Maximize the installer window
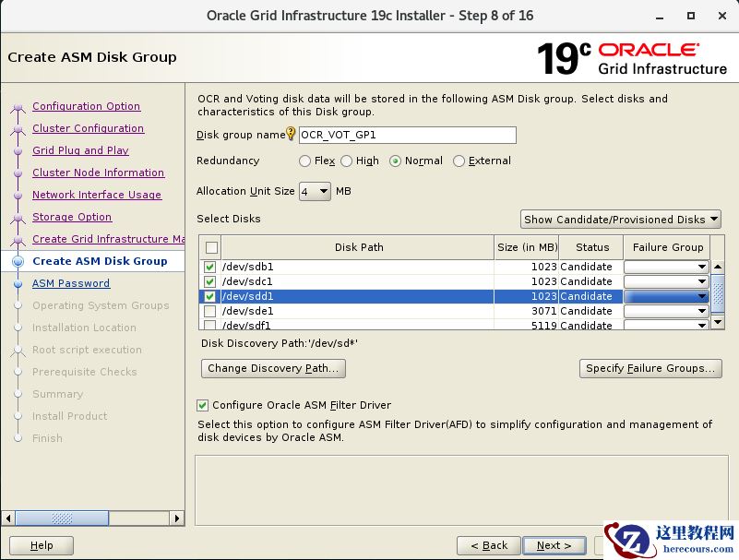Screen dimensions: 739x560 click(691, 16)
